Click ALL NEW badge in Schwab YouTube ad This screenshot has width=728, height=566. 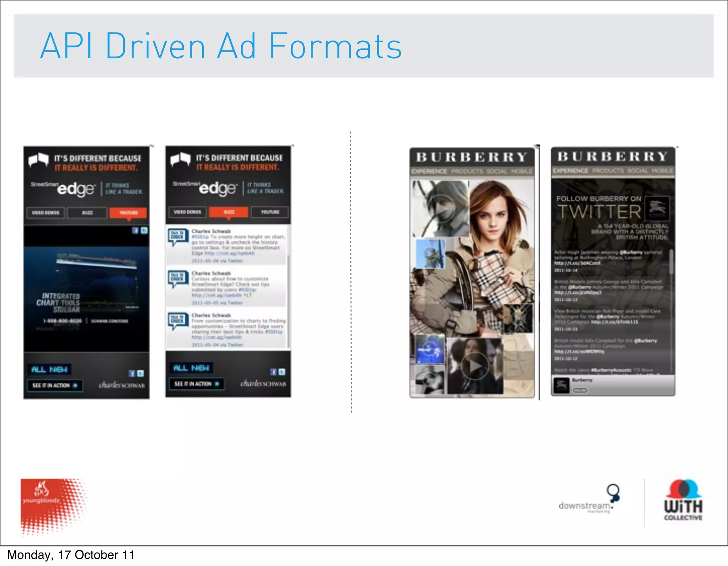[49, 370]
